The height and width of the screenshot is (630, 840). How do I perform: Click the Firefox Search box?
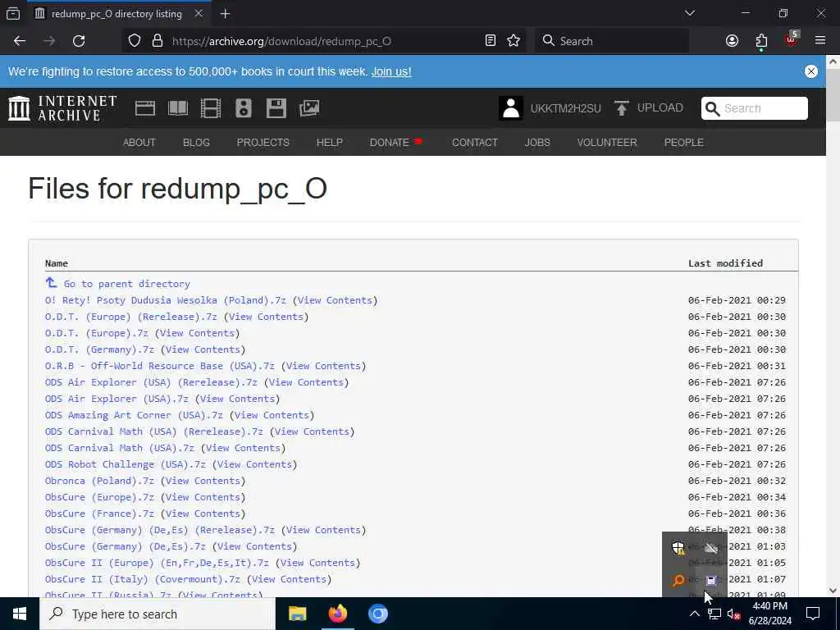(612, 41)
